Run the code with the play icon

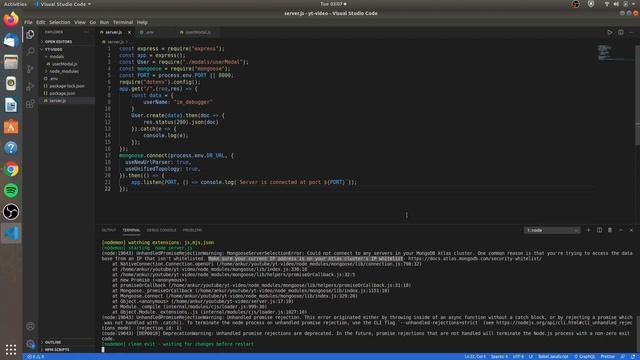[609, 32]
